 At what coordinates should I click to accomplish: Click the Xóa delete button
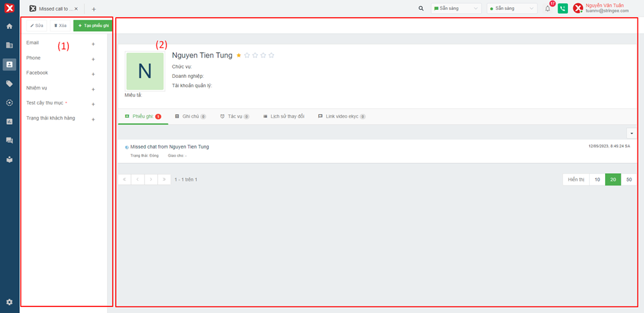(x=60, y=26)
